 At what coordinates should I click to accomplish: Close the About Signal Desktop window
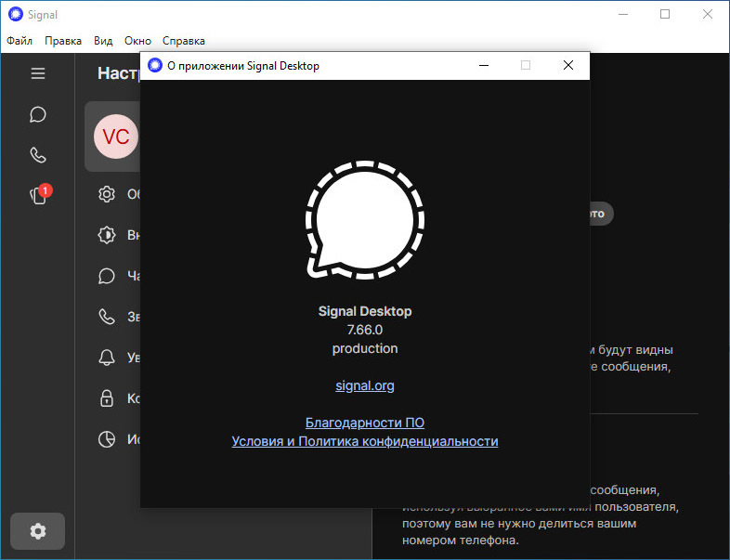point(568,65)
